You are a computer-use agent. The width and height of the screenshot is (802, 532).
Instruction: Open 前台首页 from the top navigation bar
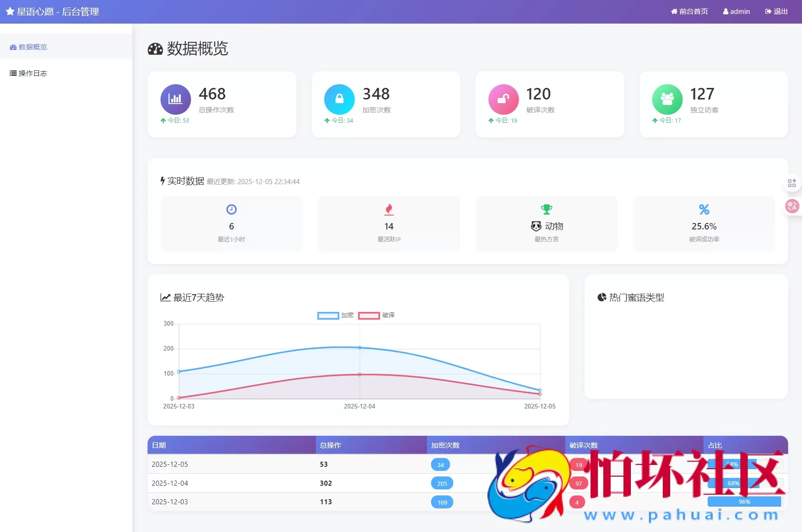689,11
